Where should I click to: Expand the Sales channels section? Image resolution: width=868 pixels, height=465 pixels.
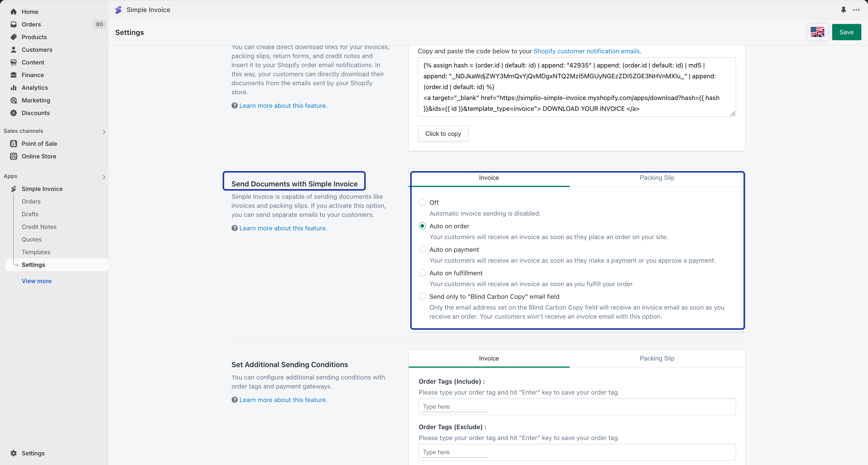[x=104, y=132]
